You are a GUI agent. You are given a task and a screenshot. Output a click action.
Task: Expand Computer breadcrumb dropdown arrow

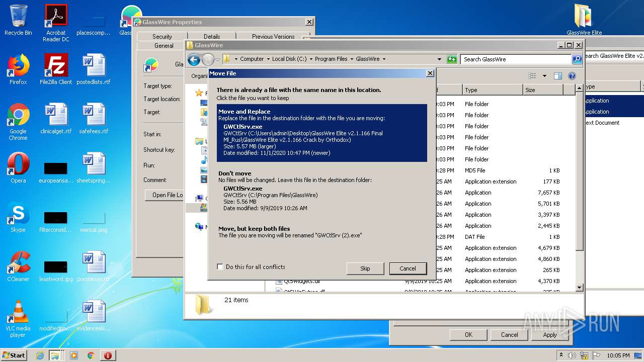(268, 59)
